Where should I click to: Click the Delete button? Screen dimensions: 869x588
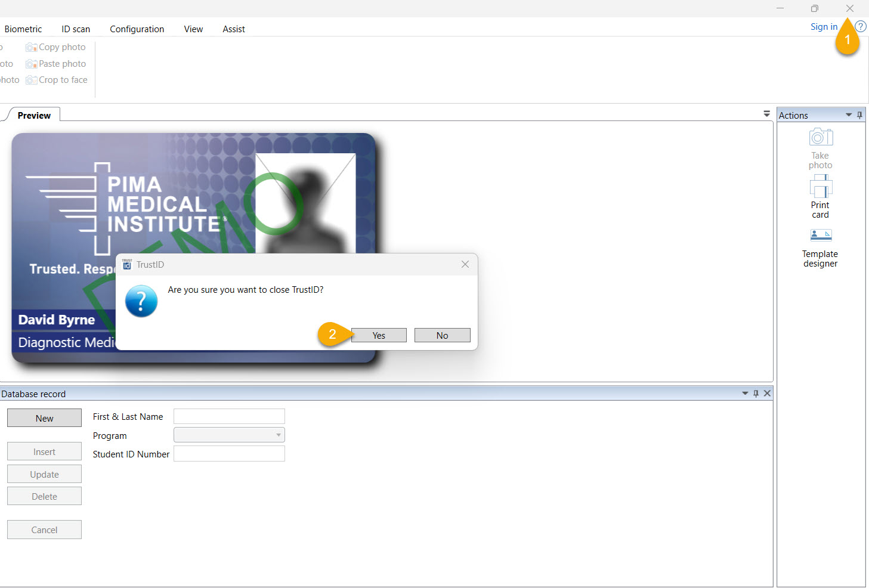[44, 497]
